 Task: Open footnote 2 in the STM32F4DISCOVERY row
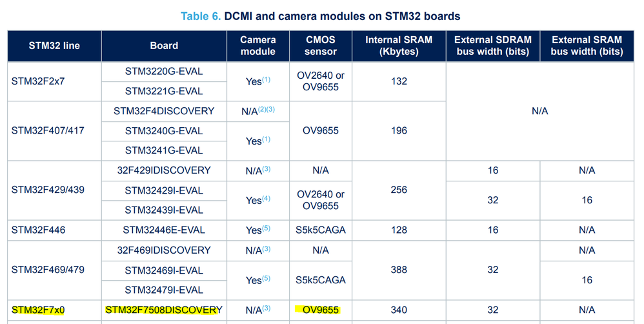tap(263, 109)
